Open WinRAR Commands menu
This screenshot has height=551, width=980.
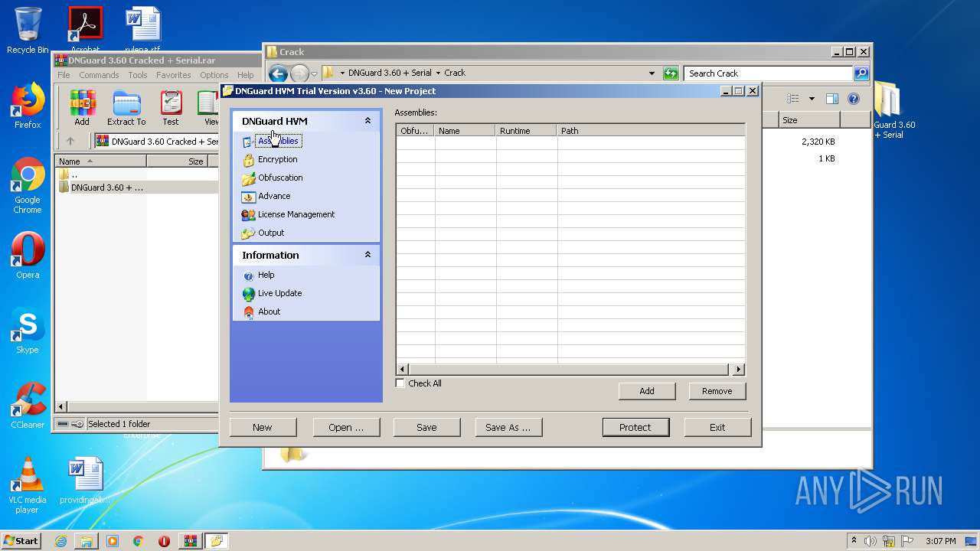(x=99, y=75)
